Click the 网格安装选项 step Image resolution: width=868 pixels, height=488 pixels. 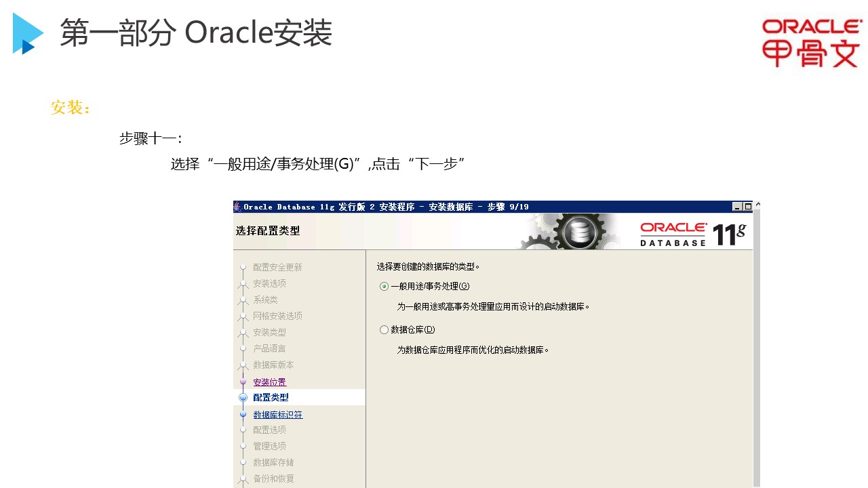pyautogui.click(x=277, y=316)
